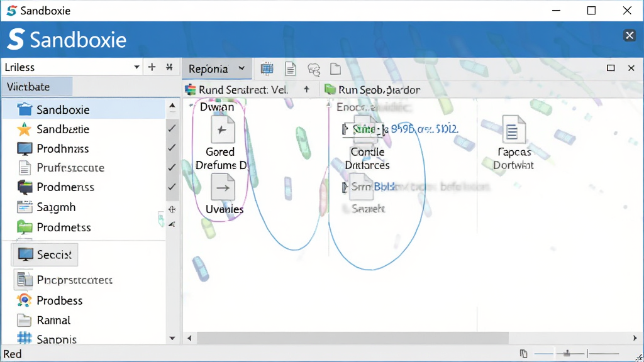644x362 pixels.
Task: Click the small flag icon in the sidebar gutter
Action: click(172, 224)
